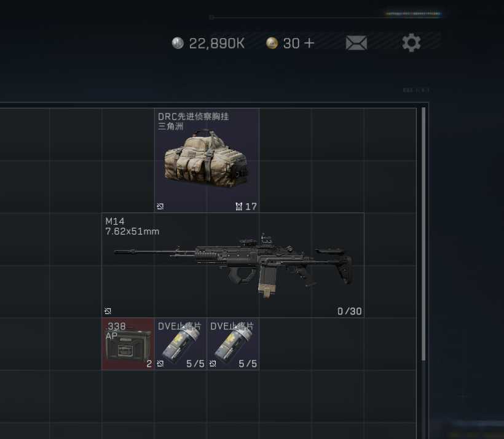Select the M14 7.62x51mm rifle

click(233, 265)
